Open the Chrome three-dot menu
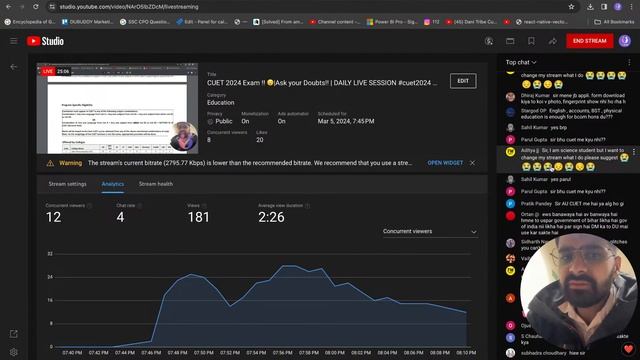 tap(631, 7)
